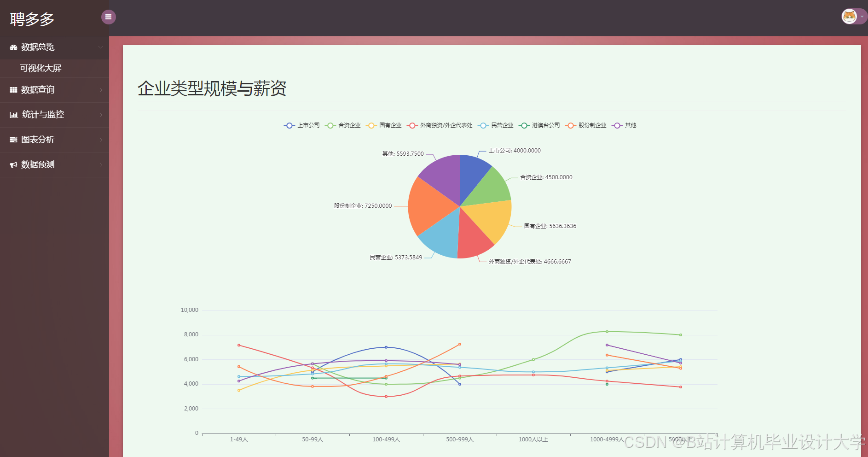Hide the 国有企业 legend series

click(383, 125)
